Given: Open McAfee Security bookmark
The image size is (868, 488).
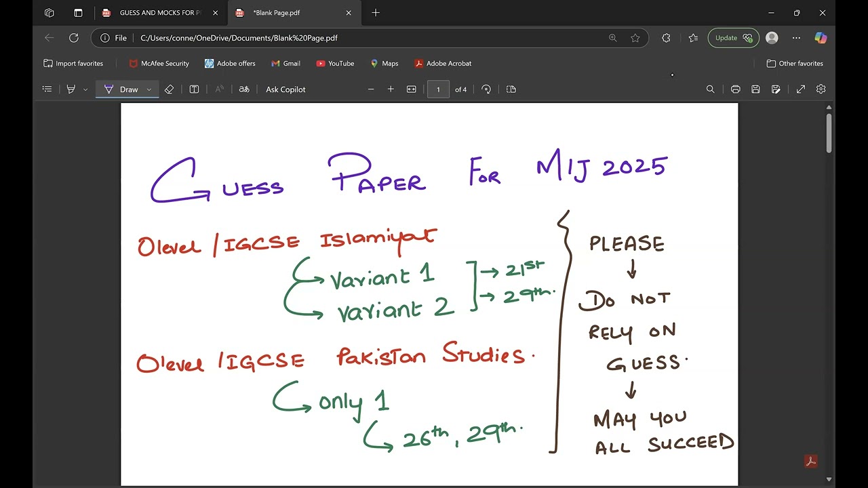Looking at the screenshot, I should [159, 63].
